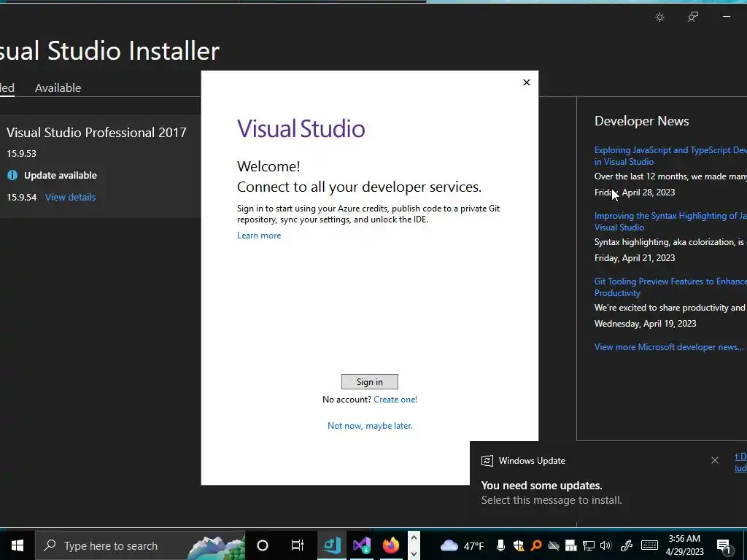Open the 47°F weather widget

(462, 545)
